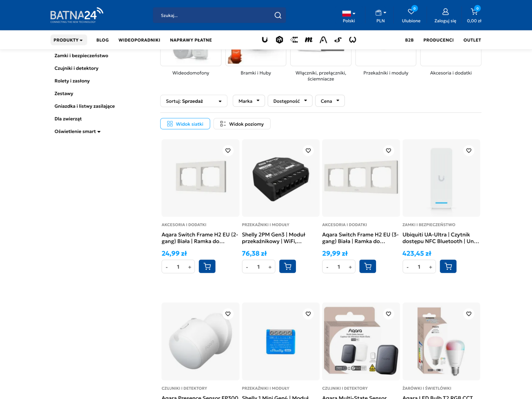Open the Ulubione favorites heart icon
This screenshot has width=532, height=399.
[x=411, y=12]
